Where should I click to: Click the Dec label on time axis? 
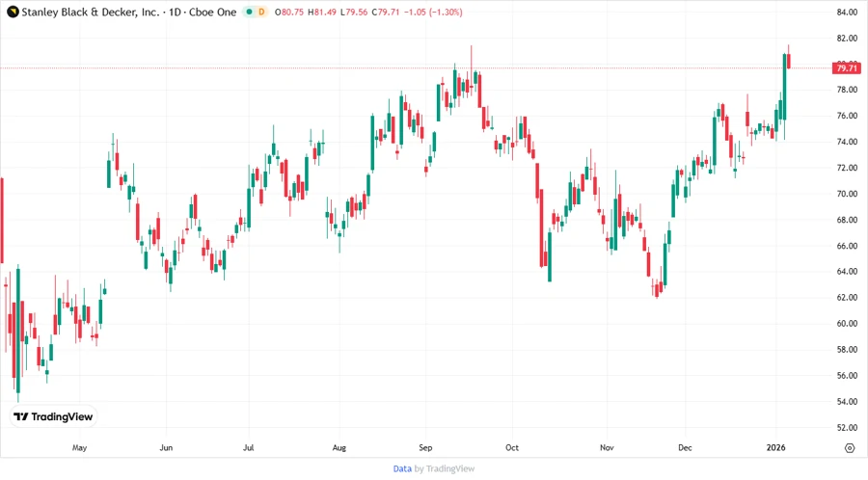point(685,448)
